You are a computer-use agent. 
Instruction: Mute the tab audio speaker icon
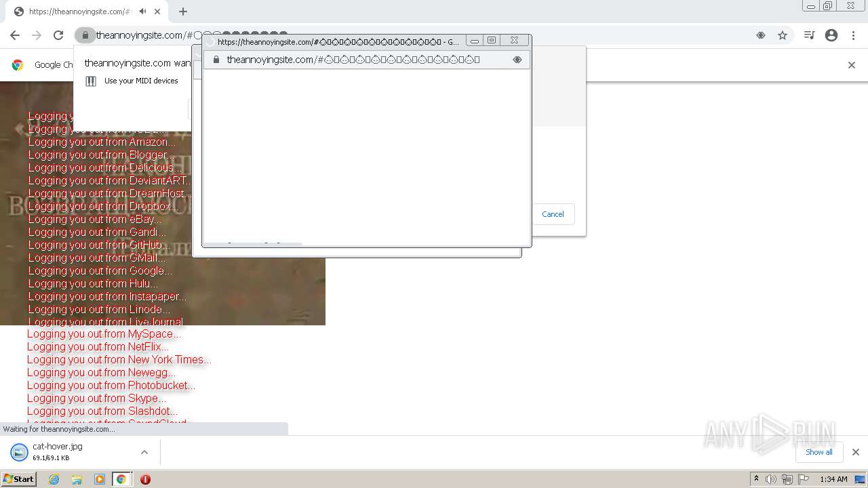click(x=143, y=12)
